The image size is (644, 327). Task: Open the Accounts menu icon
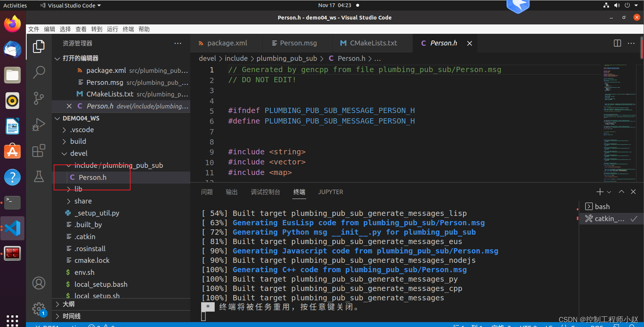39,283
